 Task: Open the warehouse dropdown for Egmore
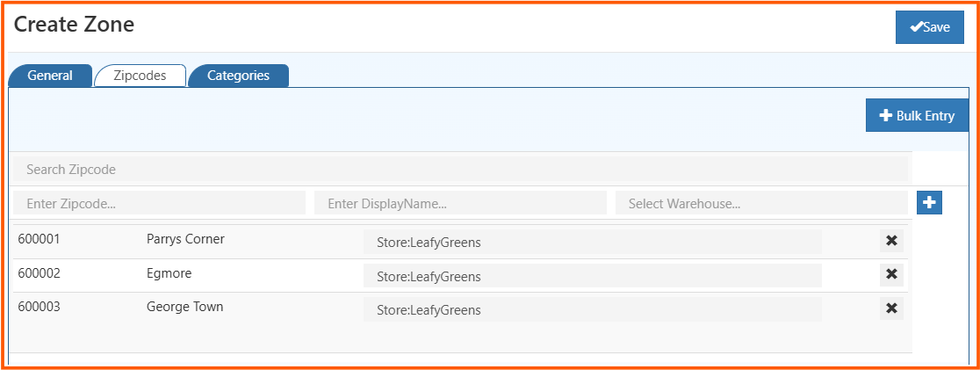pyautogui.click(x=593, y=276)
